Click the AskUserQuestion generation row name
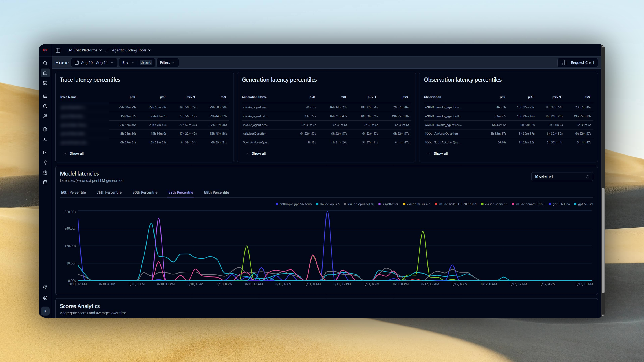 click(255, 134)
